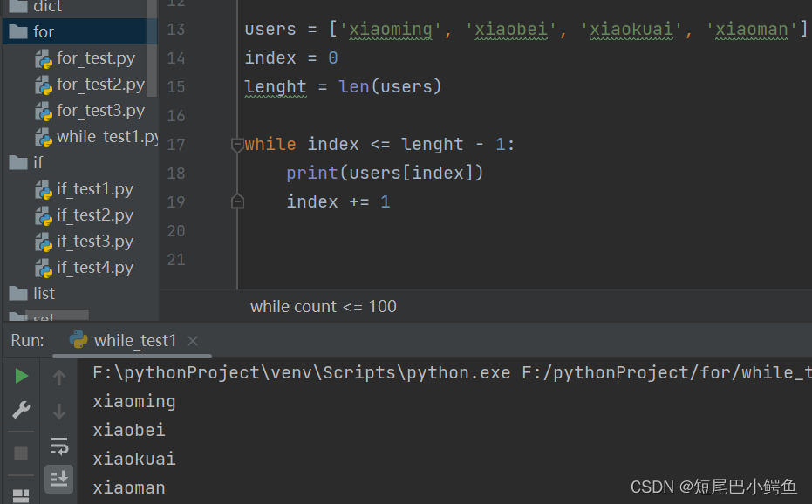
Task: Click the 'lenght' variable on line 15
Action: (x=276, y=87)
